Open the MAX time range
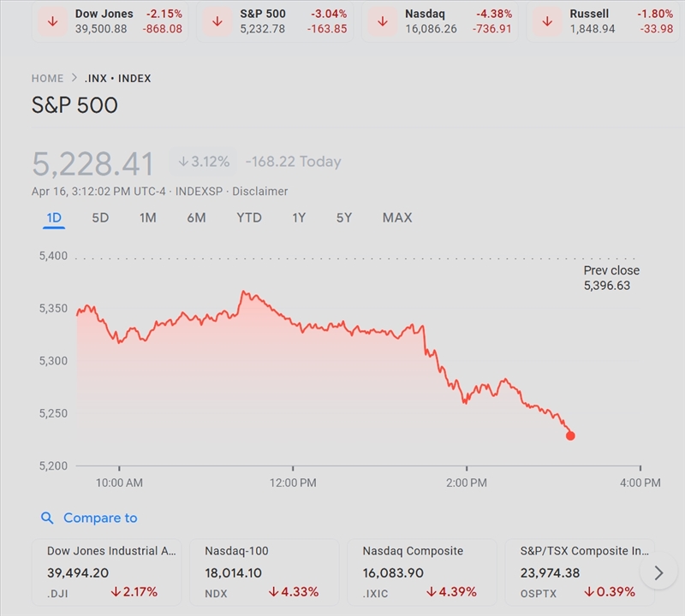The width and height of the screenshot is (685, 616). [397, 218]
